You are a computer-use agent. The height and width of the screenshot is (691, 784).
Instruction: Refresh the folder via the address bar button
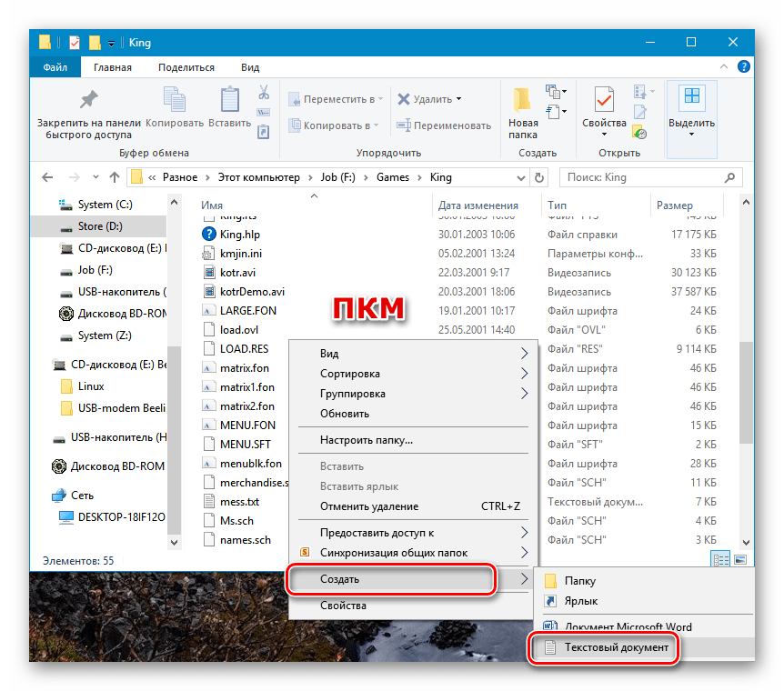pos(539,177)
